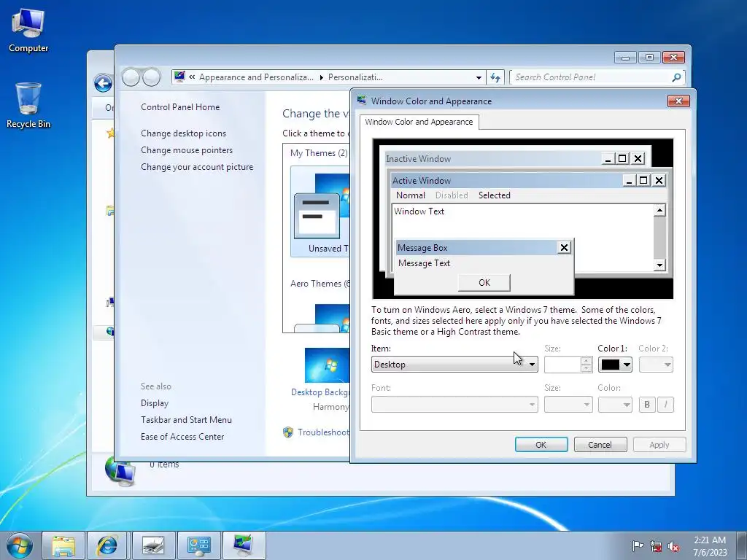
Task: Toggle the Bold font button
Action: coord(647,404)
